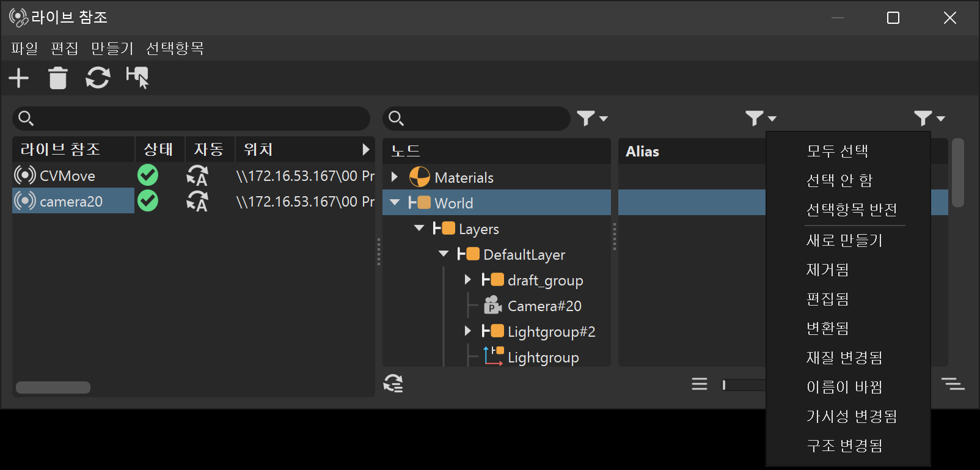Select the CVMove live reference row
980x470 pixels.
click(x=67, y=176)
